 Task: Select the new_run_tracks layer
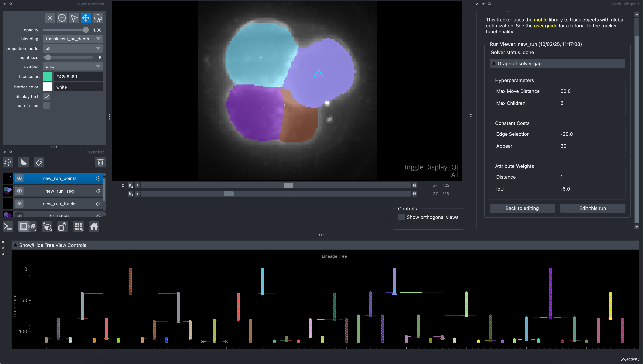(60, 204)
